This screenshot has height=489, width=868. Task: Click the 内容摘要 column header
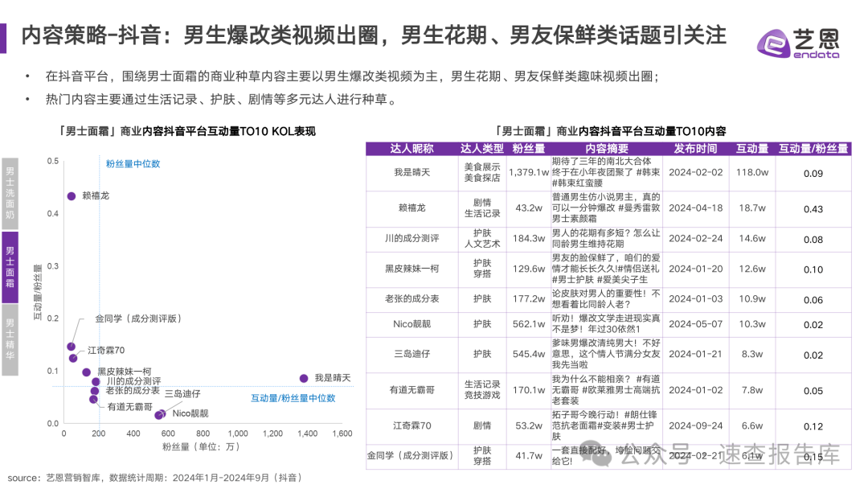pos(607,149)
